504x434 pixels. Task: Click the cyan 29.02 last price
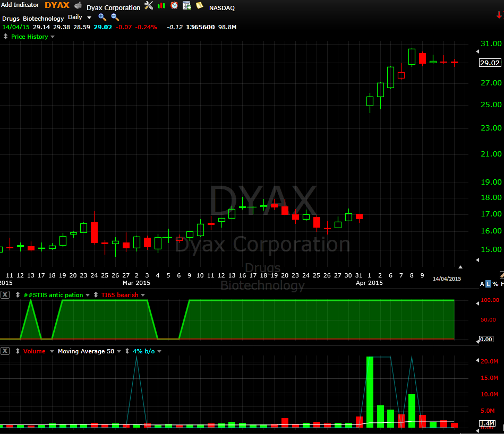(103, 27)
